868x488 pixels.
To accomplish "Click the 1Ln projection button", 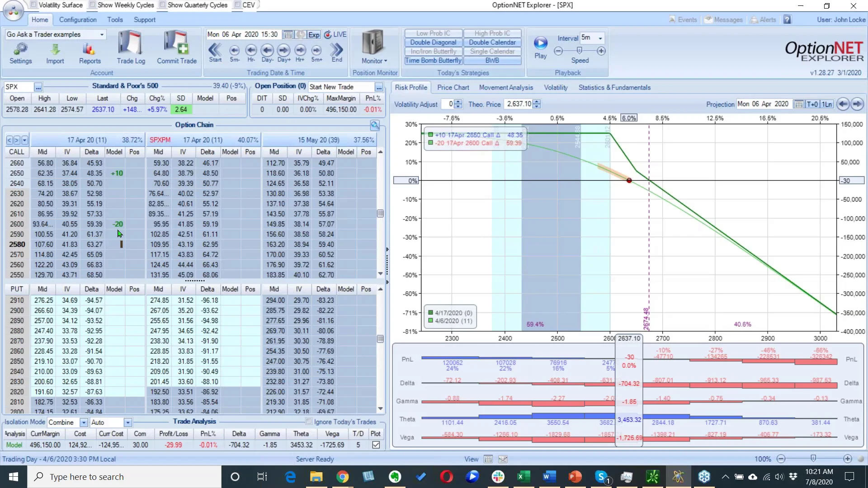I will click(826, 104).
